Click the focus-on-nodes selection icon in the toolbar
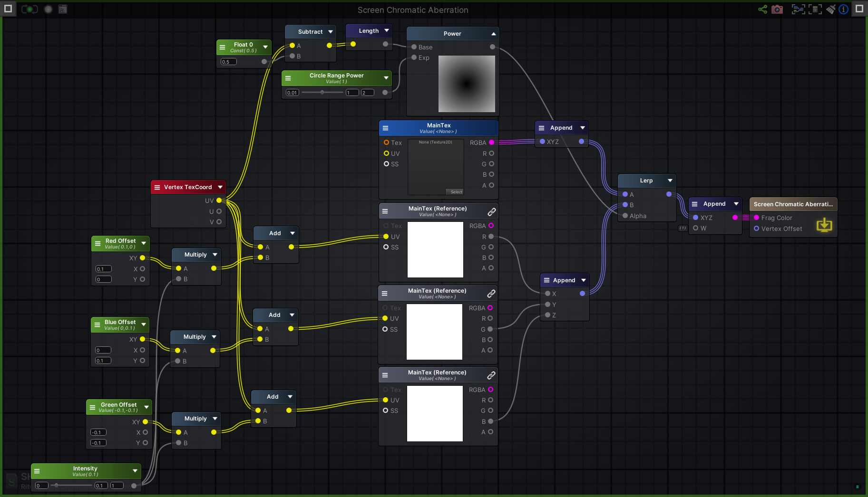This screenshot has width=868, height=497. [798, 9]
